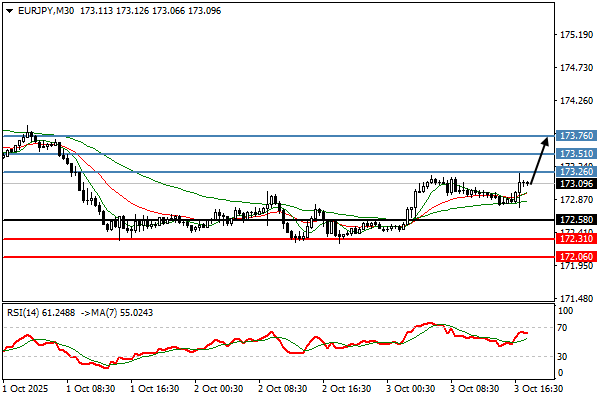Image resolution: width=600 pixels, height=400 pixels.
Task: Select the 173.510 blue price label
Action: coord(575,154)
